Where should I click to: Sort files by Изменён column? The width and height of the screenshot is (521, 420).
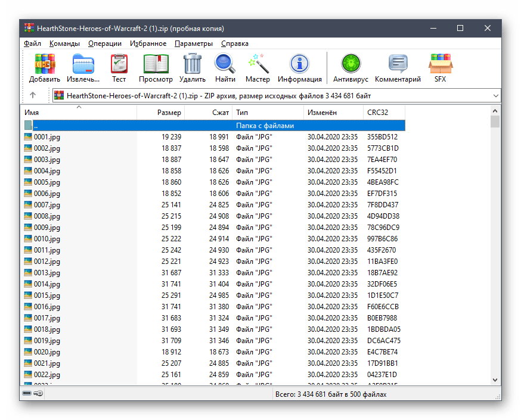point(334,113)
